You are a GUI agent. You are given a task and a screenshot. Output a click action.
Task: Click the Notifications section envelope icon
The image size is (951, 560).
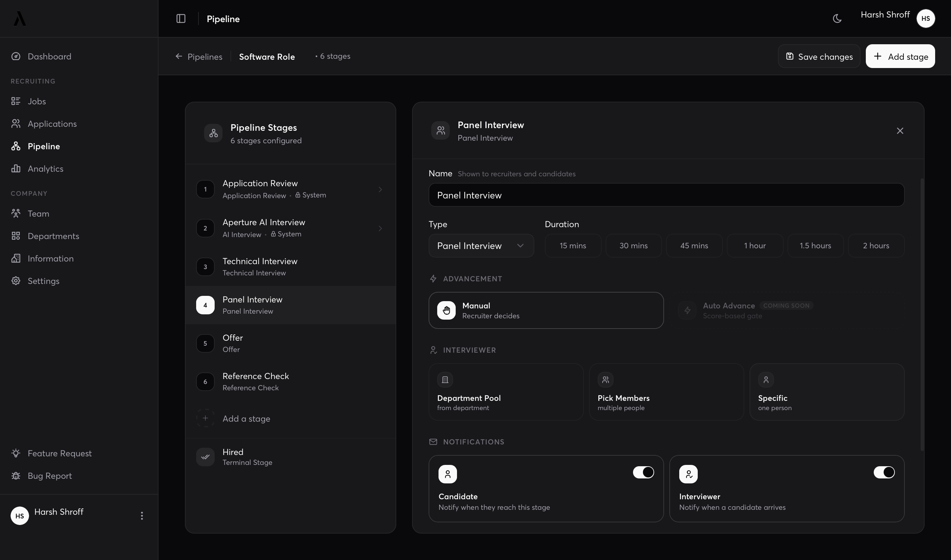pos(433,441)
